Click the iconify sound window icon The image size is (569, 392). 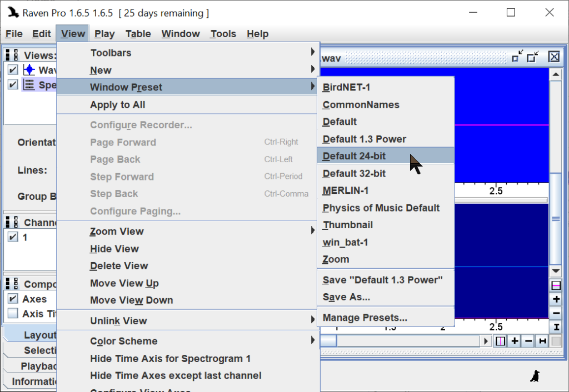click(517, 56)
